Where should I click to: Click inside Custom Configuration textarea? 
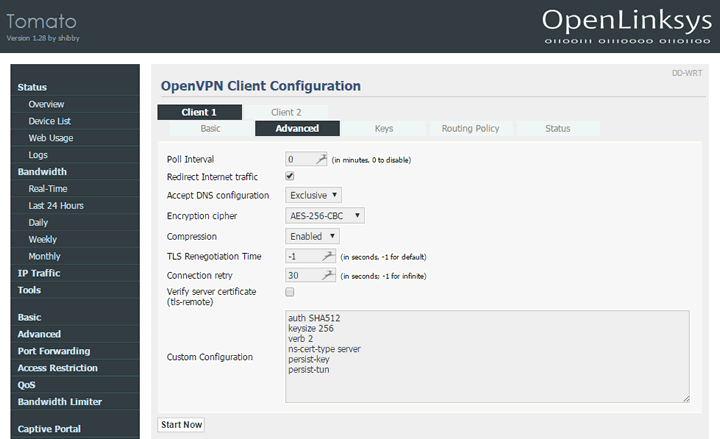coord(487,356)
